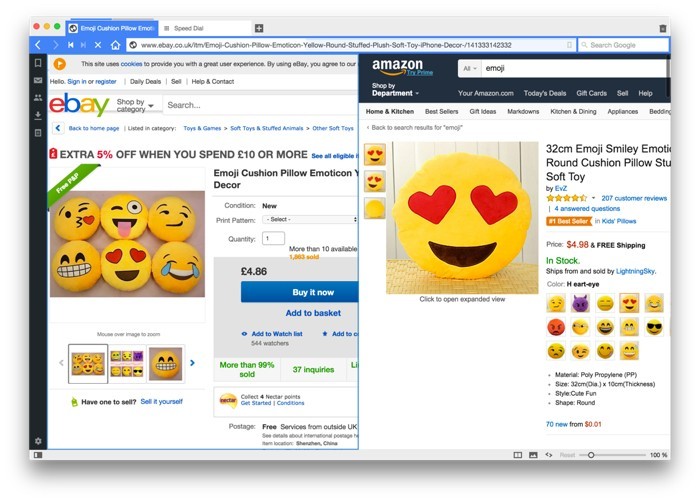Open the Downloads panel in sidebar
Image resolution: width=700 pixels, height=502 pixels.
(x=38, y=115)
